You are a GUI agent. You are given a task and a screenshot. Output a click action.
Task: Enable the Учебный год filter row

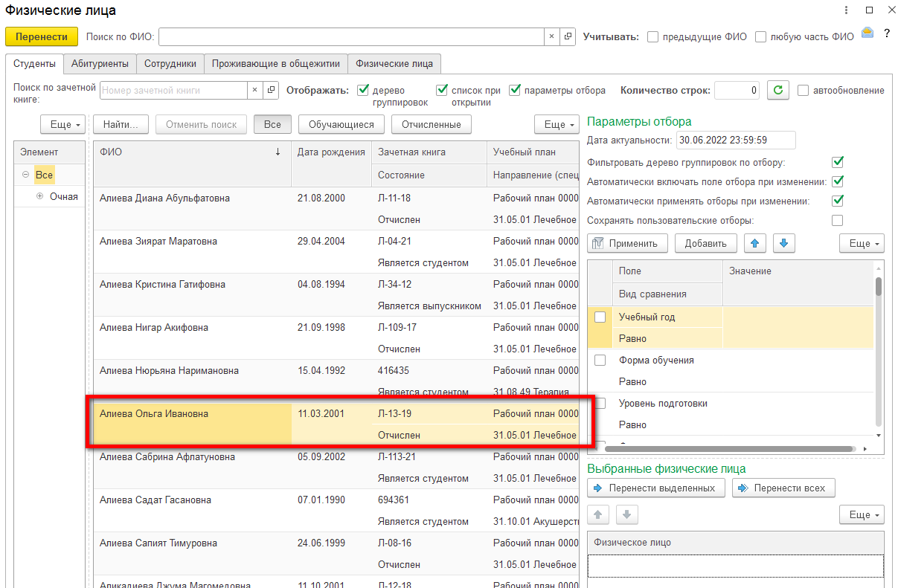pyautogui.click(x=600, y=317)
